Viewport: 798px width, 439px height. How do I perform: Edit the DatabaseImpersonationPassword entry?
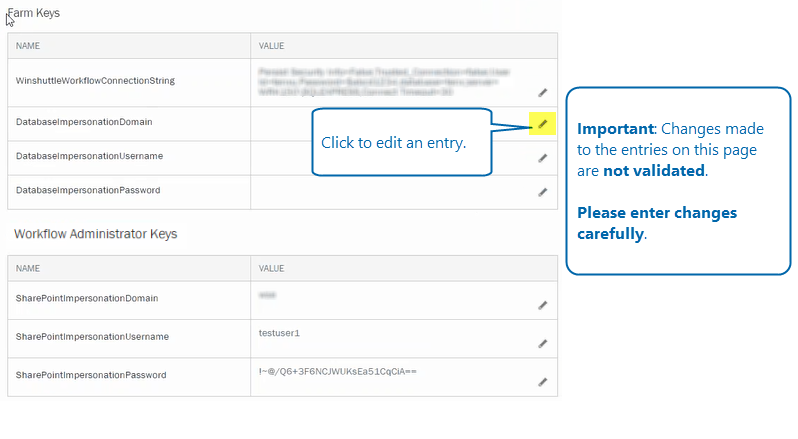coord(543,192)
